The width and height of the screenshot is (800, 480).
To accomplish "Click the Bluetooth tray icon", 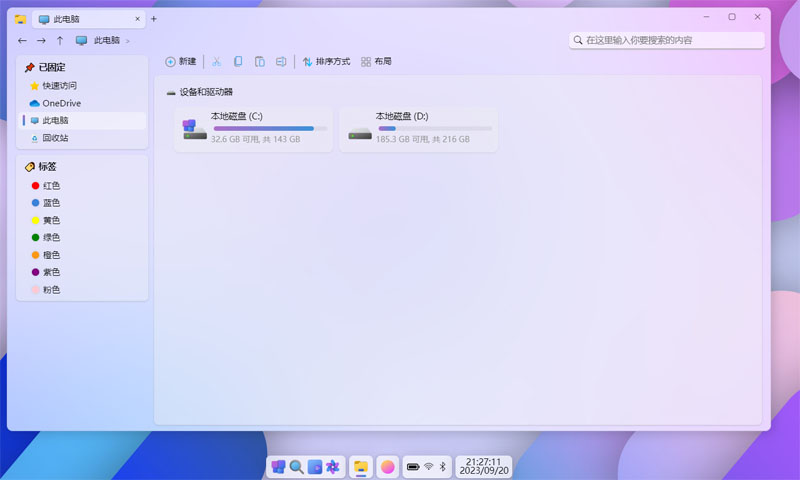I will tap(443, 467).
